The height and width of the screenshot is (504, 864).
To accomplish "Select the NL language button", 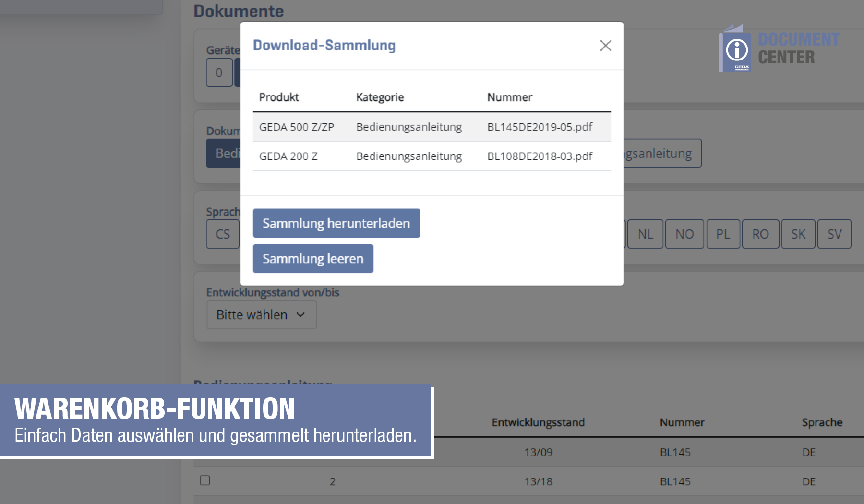I will pos(645,234).
